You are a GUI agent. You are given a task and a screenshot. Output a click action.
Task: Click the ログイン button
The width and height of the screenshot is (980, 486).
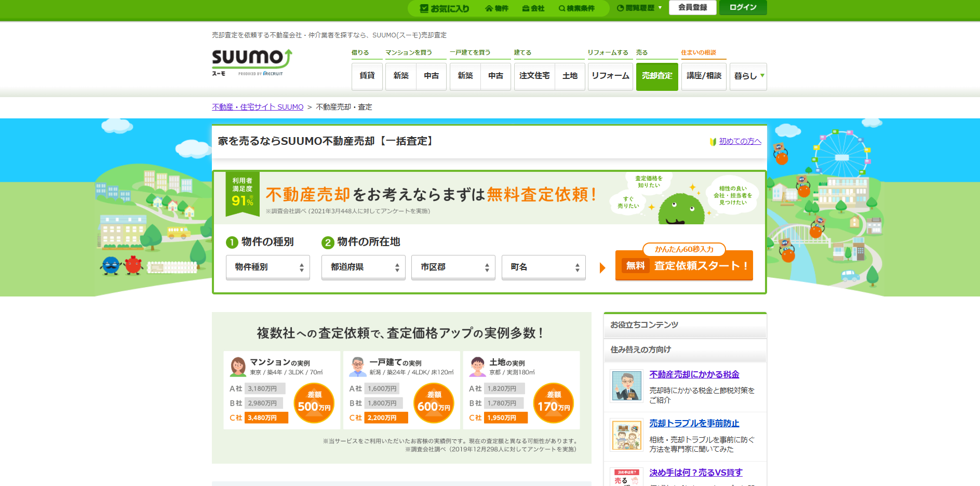point(743,7)
